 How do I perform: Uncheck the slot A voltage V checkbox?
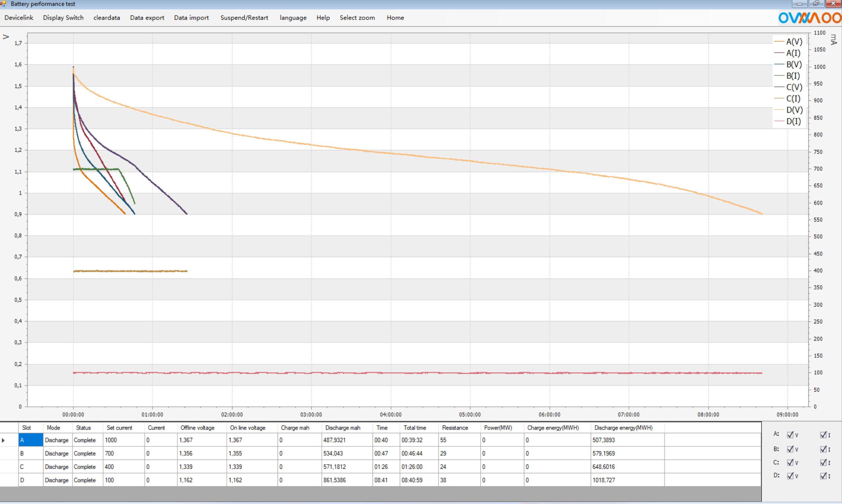790,435
